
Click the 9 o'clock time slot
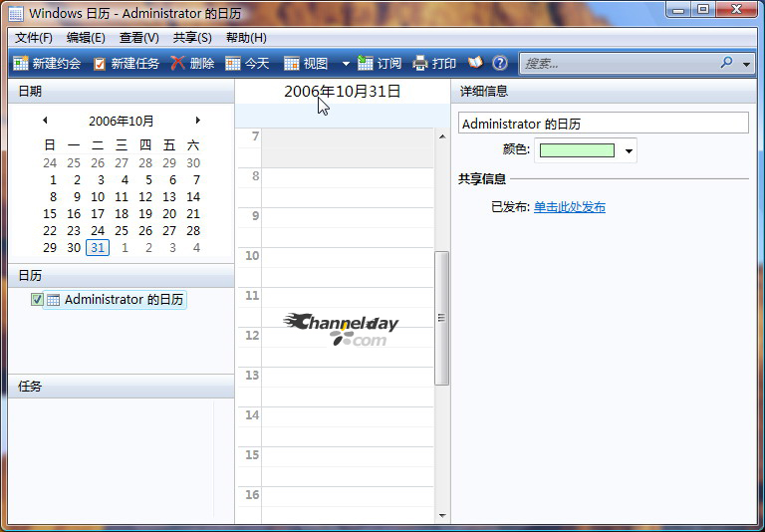(x=348, y=227)
